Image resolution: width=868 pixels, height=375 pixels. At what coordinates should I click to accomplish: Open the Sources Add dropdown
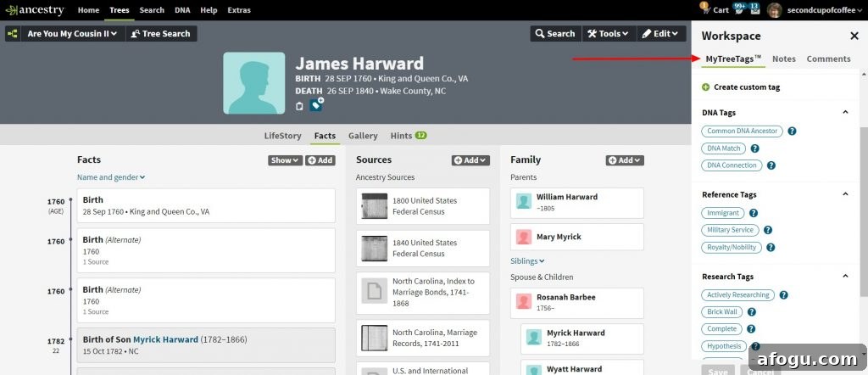tap(470, 160)
